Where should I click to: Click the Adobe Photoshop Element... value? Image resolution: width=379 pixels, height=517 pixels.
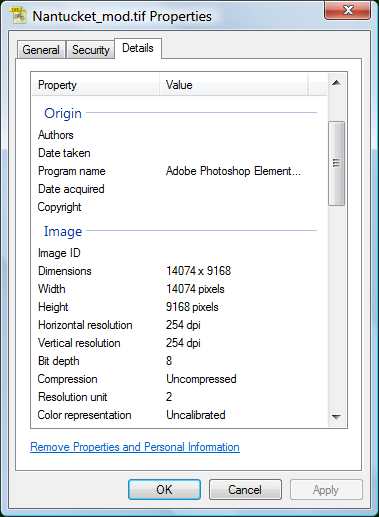pyautogui.click(x=233, y=171)
